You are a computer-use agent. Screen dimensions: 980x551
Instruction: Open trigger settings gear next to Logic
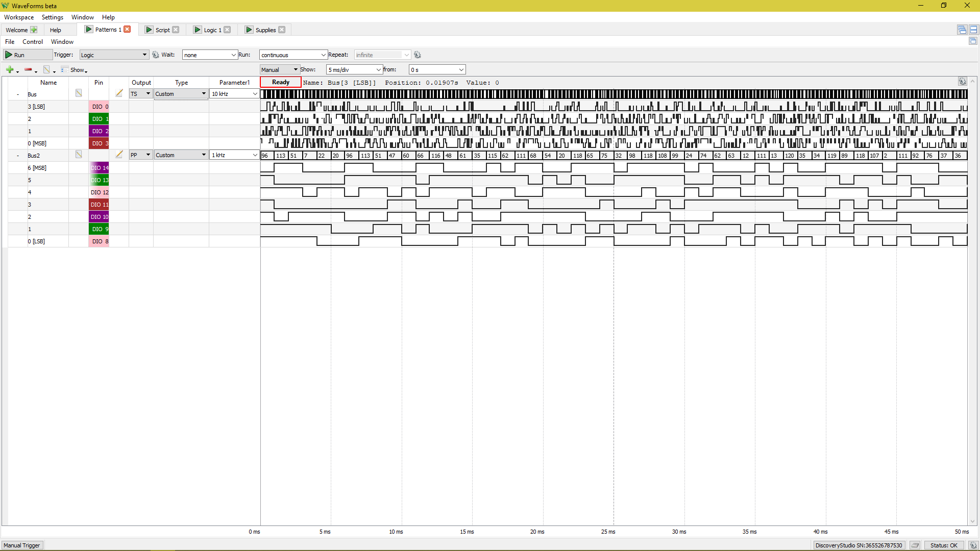point(156,55)
